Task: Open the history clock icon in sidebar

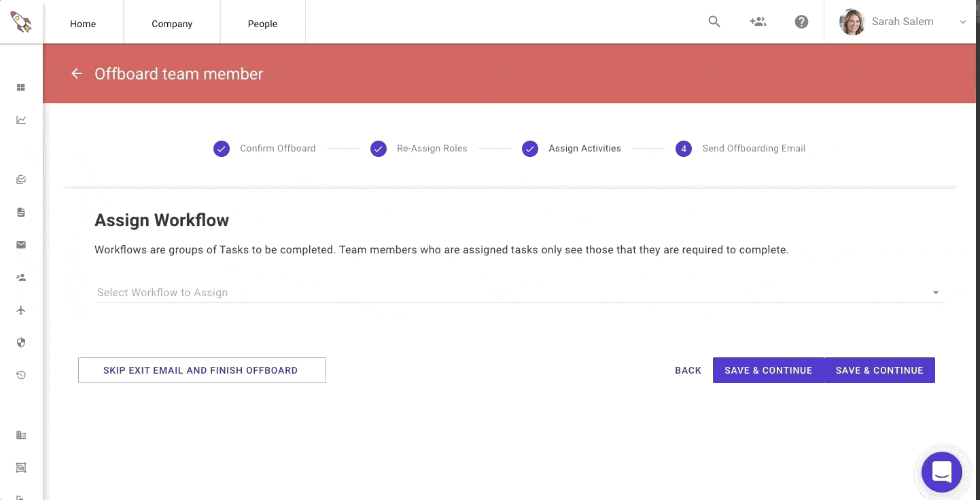Action: coord(21,375)
